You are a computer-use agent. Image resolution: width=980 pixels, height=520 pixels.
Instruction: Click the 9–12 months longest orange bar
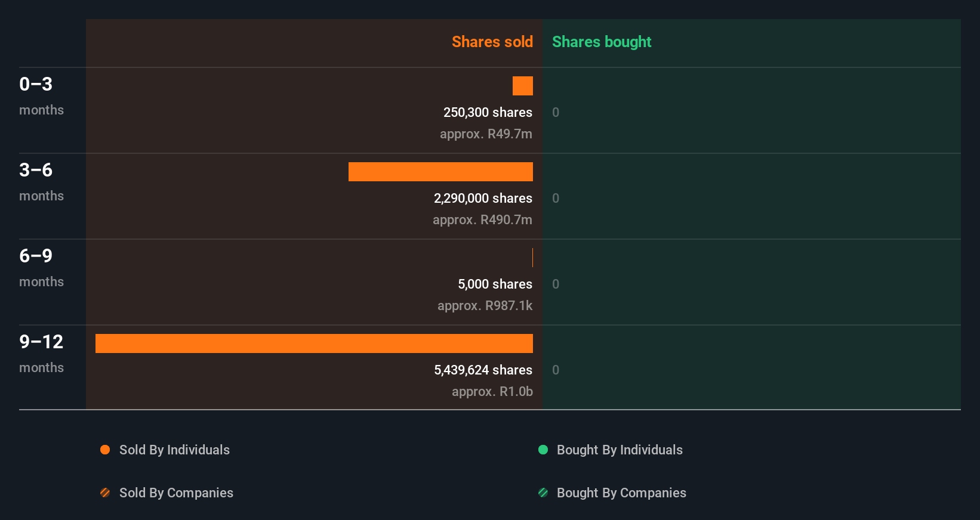click(314, 343)
